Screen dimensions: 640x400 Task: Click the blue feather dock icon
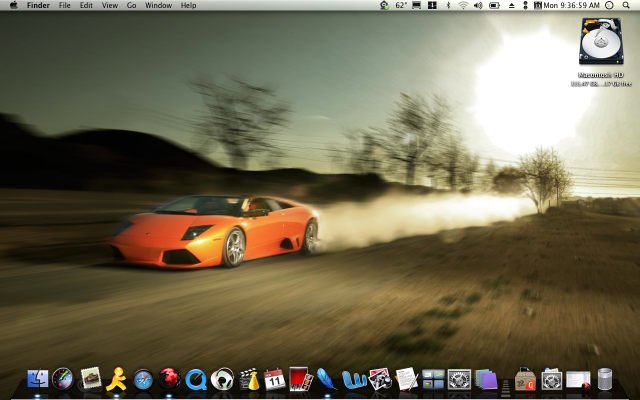(327, 379)
